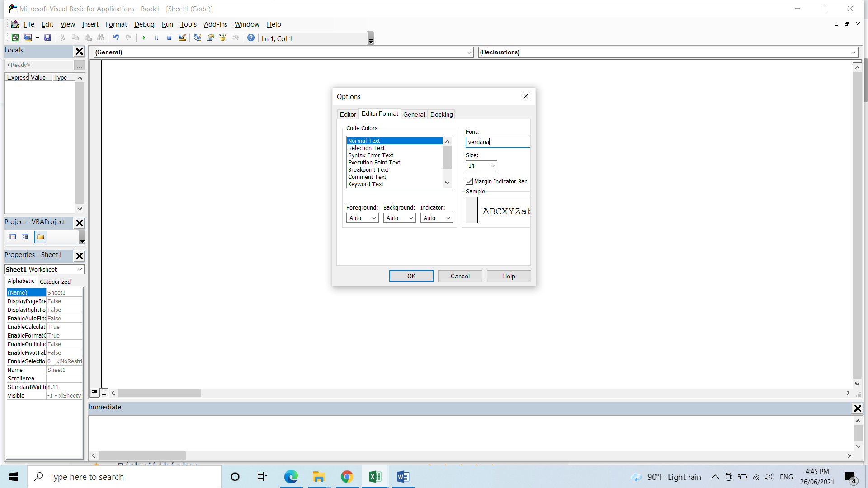Screen dimensions: 868x488
Task: Click Full Module View button at code window bottom
Action: (104, 392)
